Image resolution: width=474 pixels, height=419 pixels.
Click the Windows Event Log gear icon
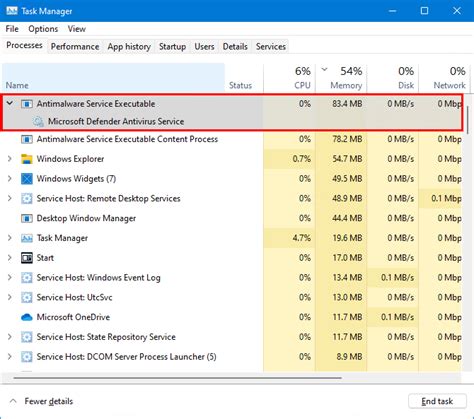27,278
